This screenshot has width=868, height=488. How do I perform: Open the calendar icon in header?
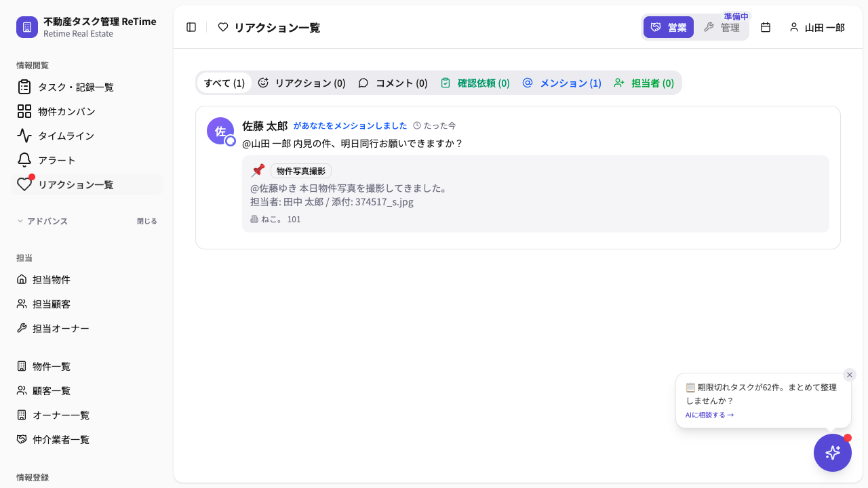tap(766, 27)
